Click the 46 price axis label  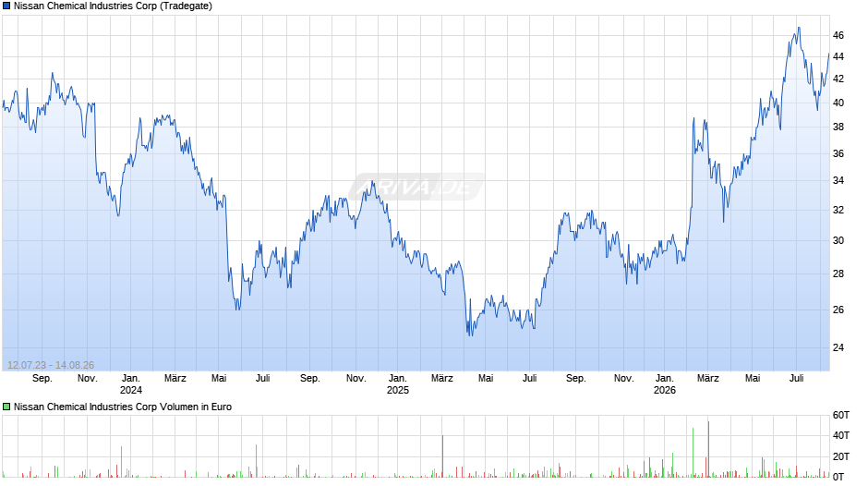(838, 35)
